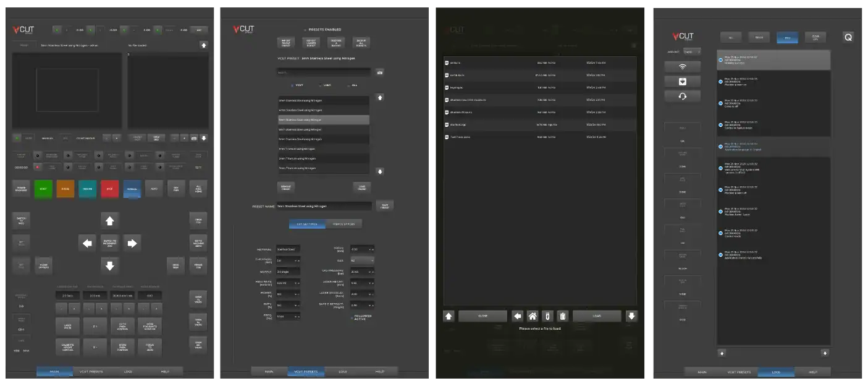Toggle Presets Enabled checkbox
Image resolution: width=868 pixels, height=386 pixels.
click(305, 30)
